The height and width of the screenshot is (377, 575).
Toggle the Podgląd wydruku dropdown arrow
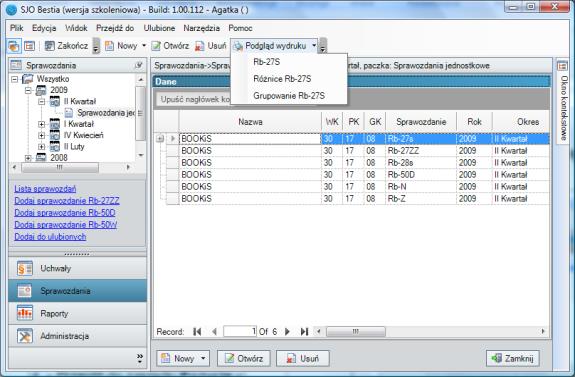point(314,46)
